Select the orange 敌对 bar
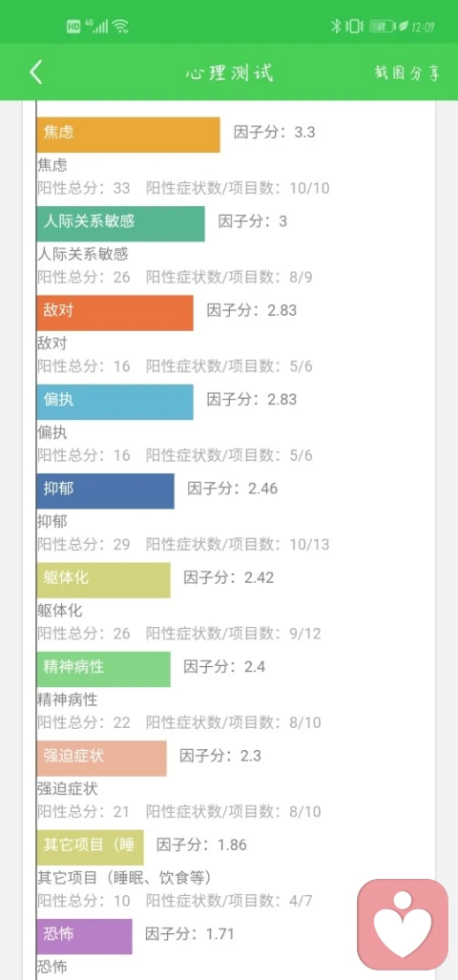458x980 pixels. pyautogui.click(x=114, y=313)
